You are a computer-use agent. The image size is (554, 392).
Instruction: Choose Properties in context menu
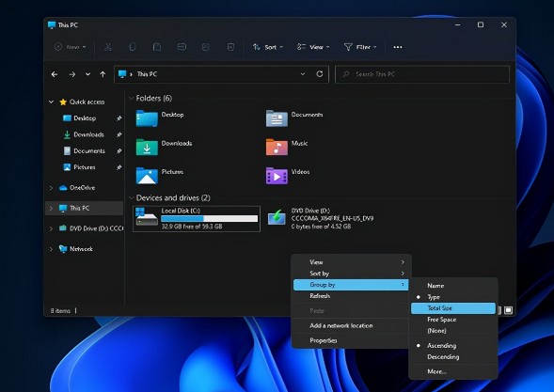[x=351, y=340]
